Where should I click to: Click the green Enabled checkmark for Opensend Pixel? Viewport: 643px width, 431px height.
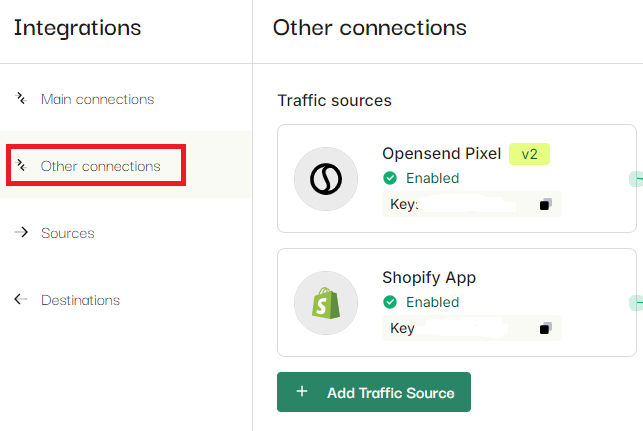[x=390, y=178]
